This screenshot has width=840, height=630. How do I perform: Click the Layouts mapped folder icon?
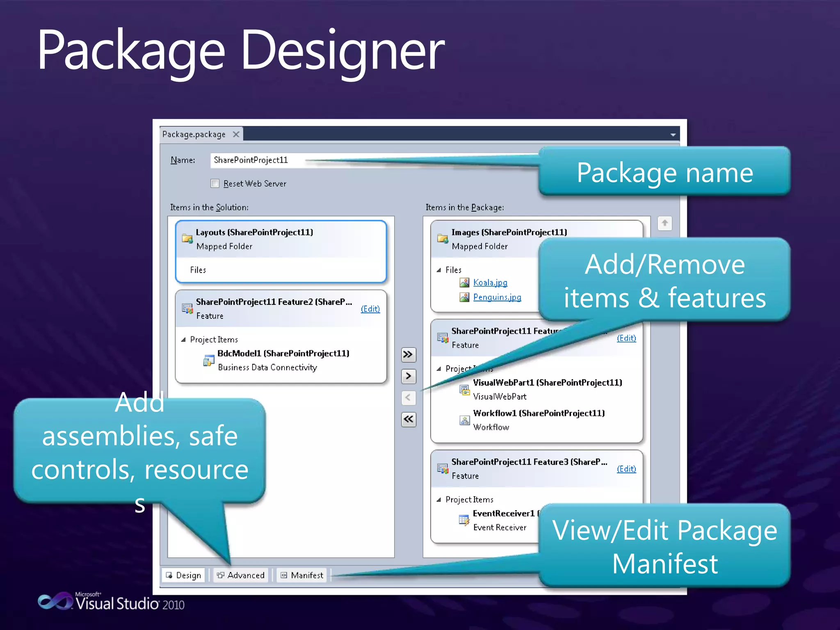coord(187,239)
